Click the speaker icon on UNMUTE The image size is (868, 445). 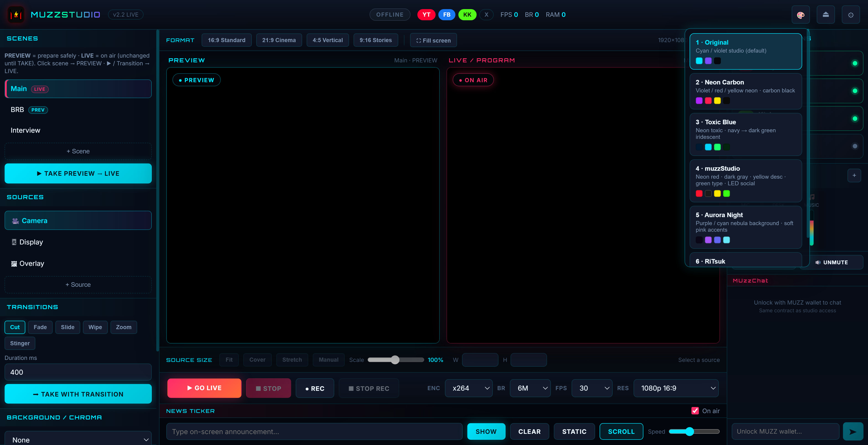(818, 262)
